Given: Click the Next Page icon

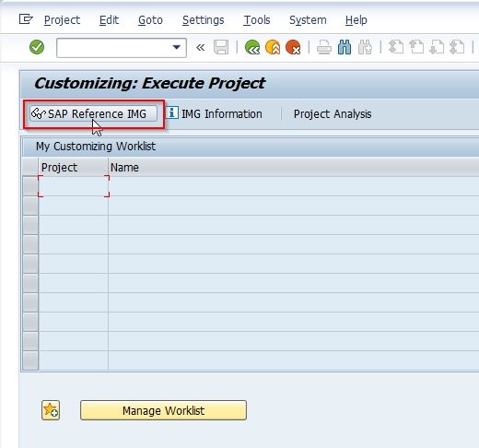Looking at the screenshot, I should coord(437,47).
